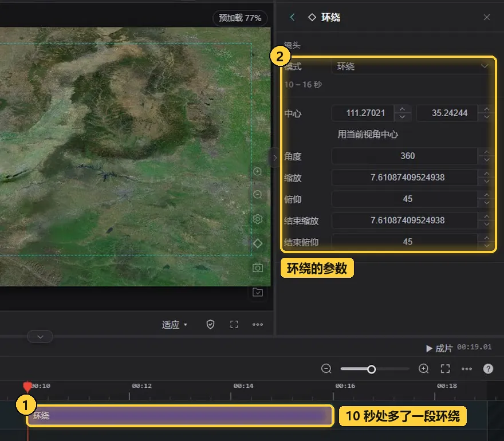The image size is (504, 441).
Task: Adjust the timeline zoom slider handle
Action: (371, 369)
